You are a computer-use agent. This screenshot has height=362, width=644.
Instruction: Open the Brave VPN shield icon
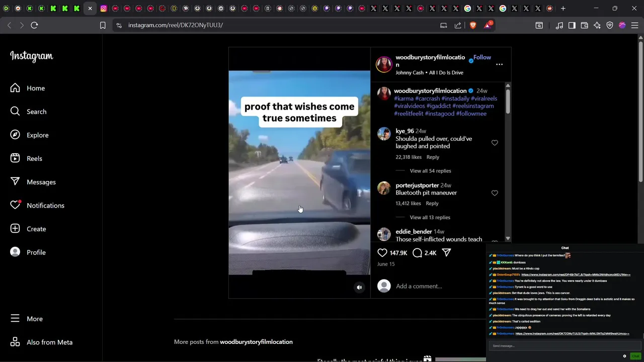pyautogui.click(x=610, y=25)
